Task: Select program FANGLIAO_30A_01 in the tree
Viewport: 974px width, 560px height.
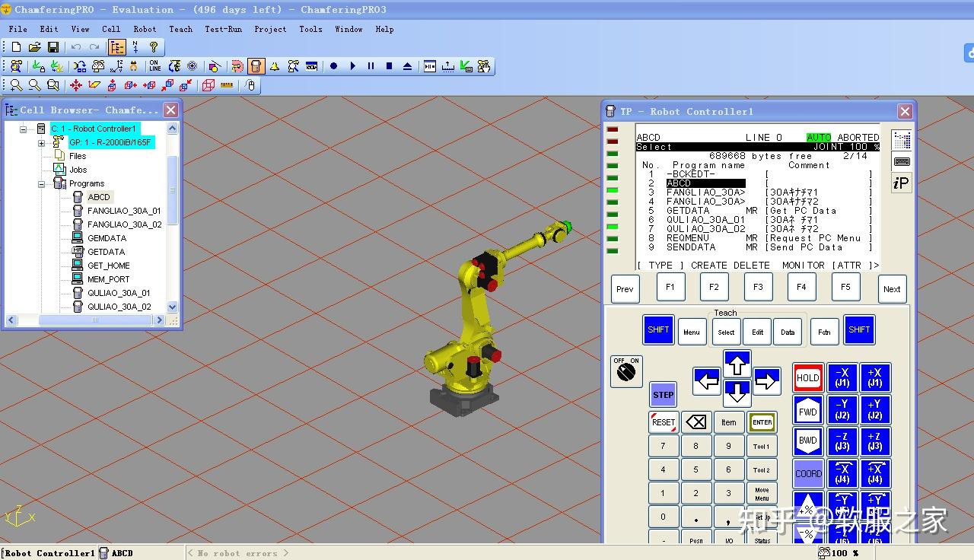Action: (124, 211)
